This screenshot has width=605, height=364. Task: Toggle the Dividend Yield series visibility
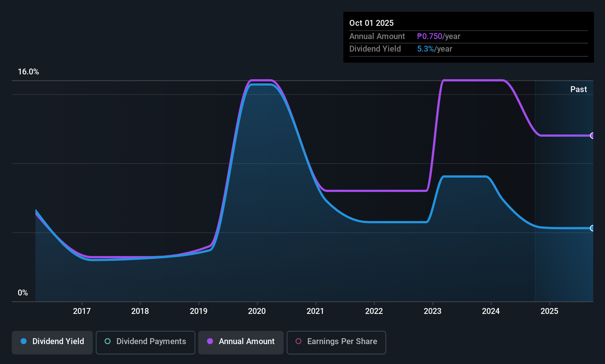point(52,342)
